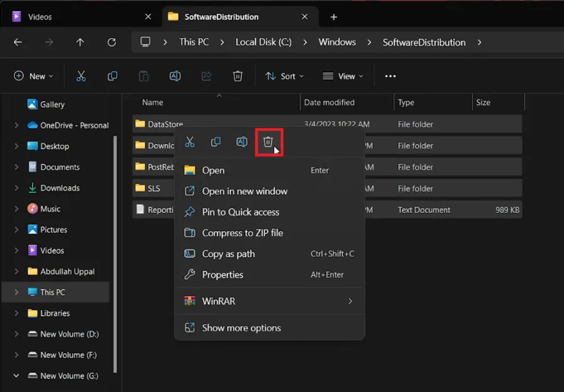This screenshot has height=392, width=564.
Task: Click This PC in the address bar
Action: (194, 42)
